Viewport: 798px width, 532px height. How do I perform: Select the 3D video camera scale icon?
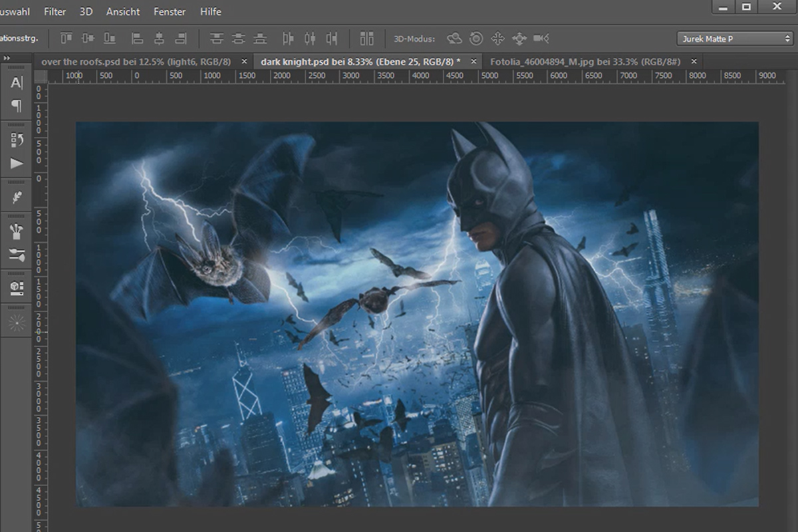point(541,38)
